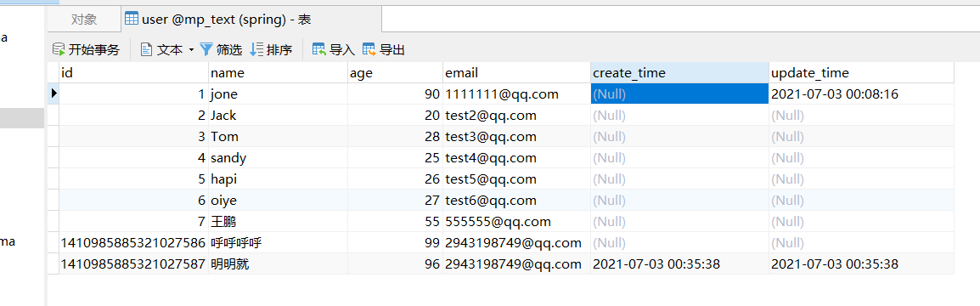The width and height of the screenshot is (980, 306).
Task: Click email cell test6@qq.com
Action: (516, 201)
